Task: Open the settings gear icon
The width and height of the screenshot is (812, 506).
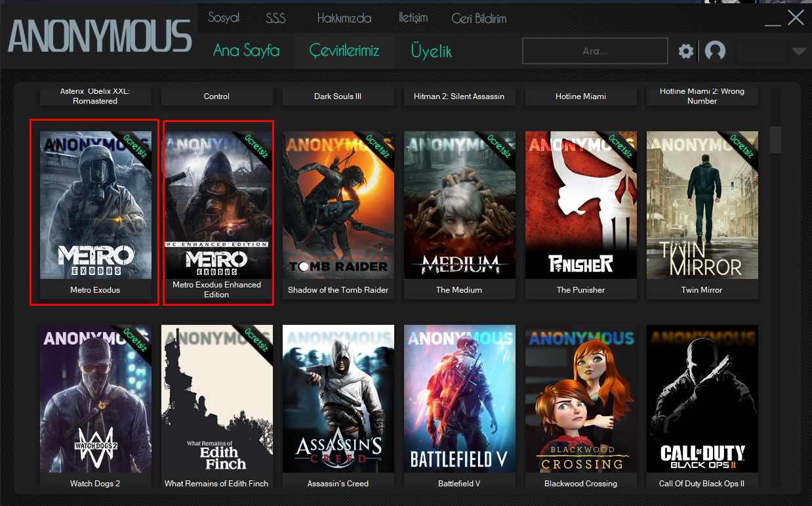Action: click(x=686, y=51)
